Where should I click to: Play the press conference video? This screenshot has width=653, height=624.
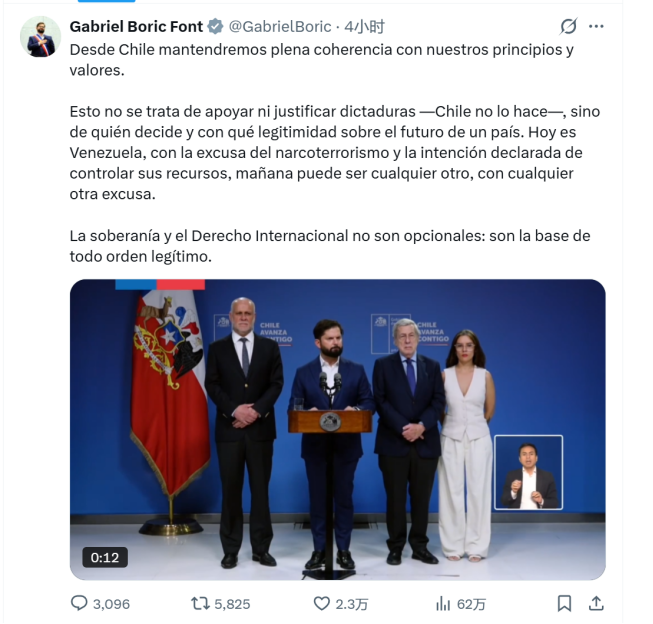coord(337,429)
